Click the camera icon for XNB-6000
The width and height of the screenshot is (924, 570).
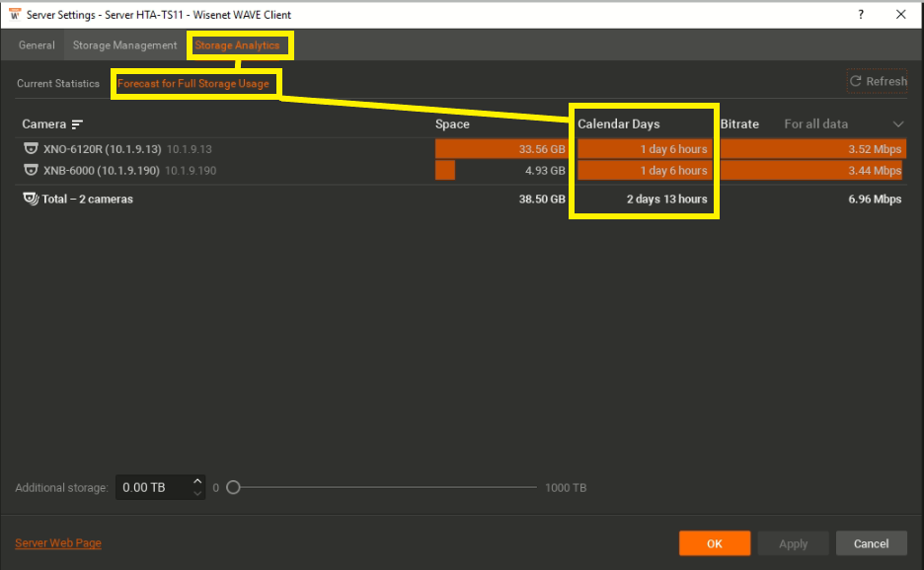coord(31,170)
